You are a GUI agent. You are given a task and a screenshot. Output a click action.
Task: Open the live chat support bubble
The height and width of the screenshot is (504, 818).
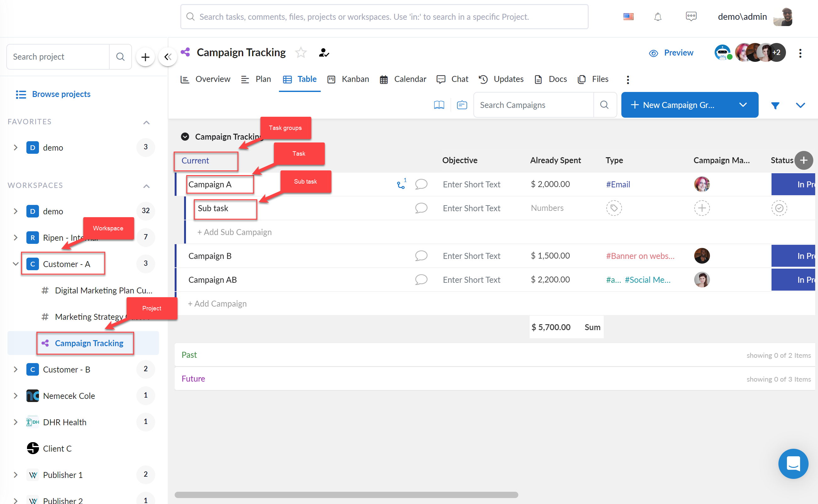click(793, 464)
